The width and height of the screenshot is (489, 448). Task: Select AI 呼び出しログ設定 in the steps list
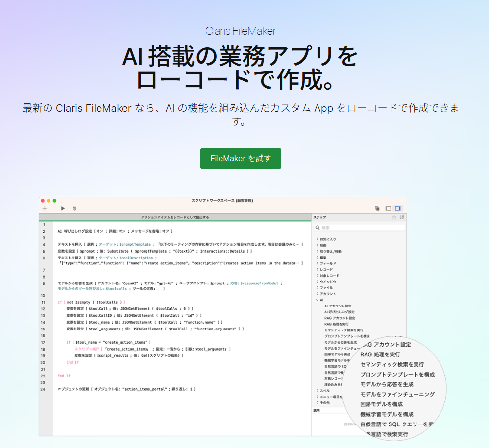click(x=339, y=312)
